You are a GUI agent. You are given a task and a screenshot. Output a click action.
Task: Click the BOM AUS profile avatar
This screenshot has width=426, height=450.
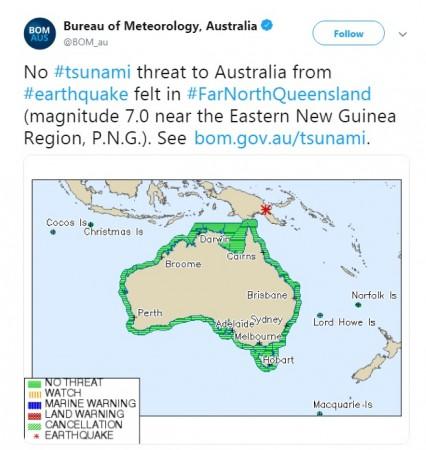point(40,33)
